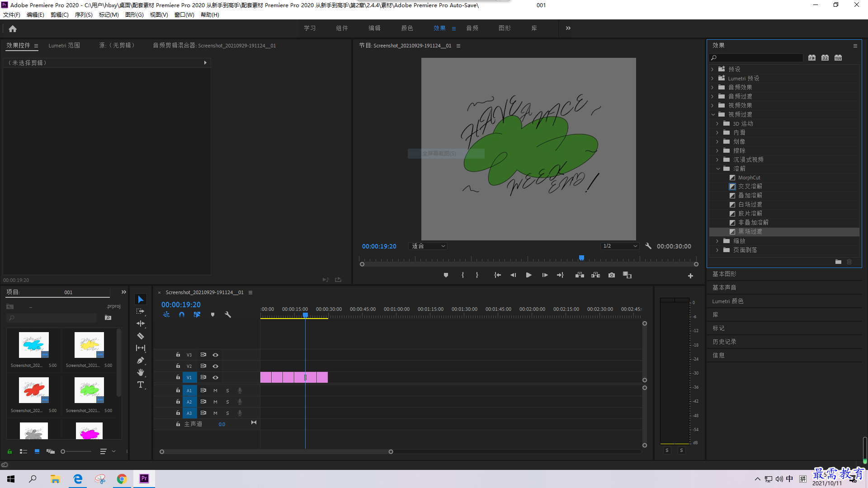The image size is (868, 488).
Task: Select the Razor tool
Action: (141, 336)
